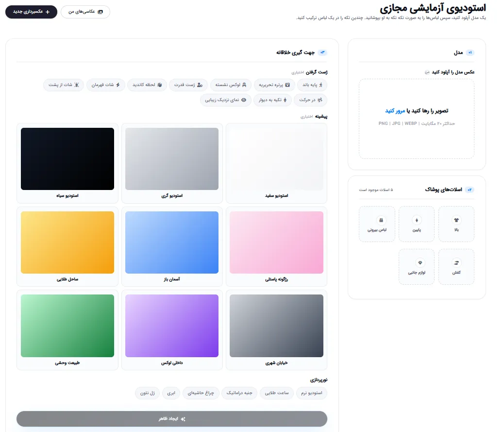Select the wild nature green background (طبیعت وحشی)
Viewport: 504px width, 432px height.
[67, 330]
